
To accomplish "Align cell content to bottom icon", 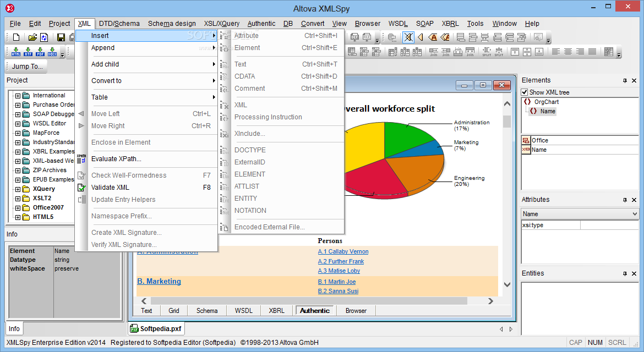I will 539,52.
